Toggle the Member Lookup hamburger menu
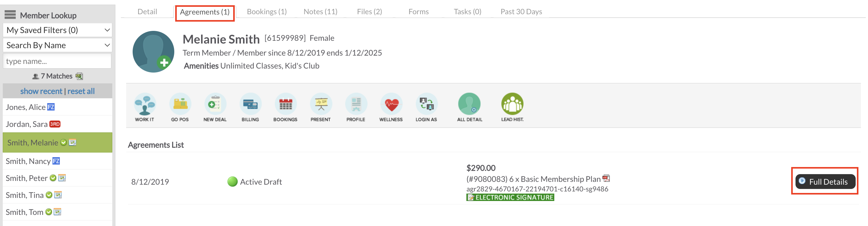 [10, 15]
